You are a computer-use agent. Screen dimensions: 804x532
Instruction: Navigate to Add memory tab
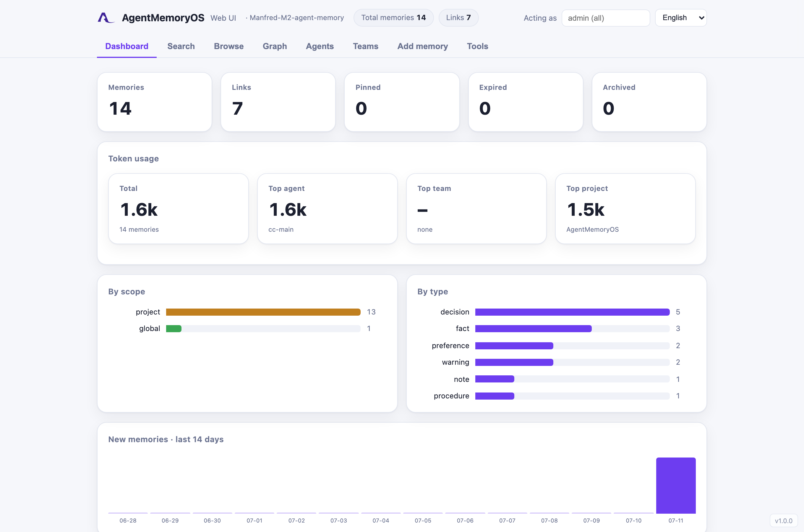click(x=422, y=46)
